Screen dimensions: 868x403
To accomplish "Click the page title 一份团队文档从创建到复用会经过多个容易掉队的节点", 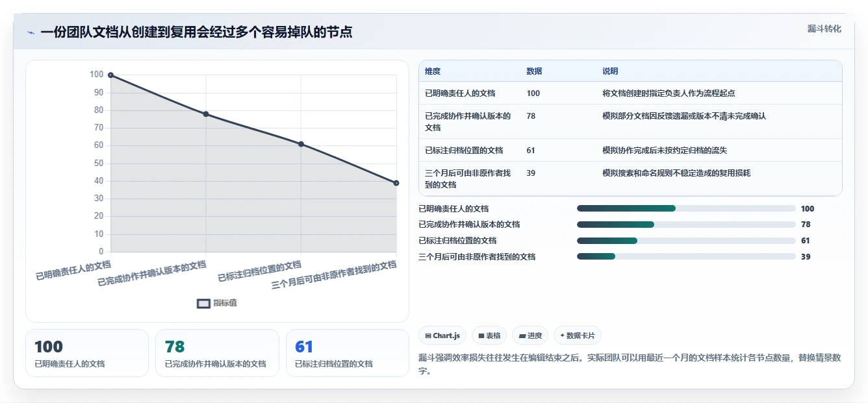I will point(196,32).
